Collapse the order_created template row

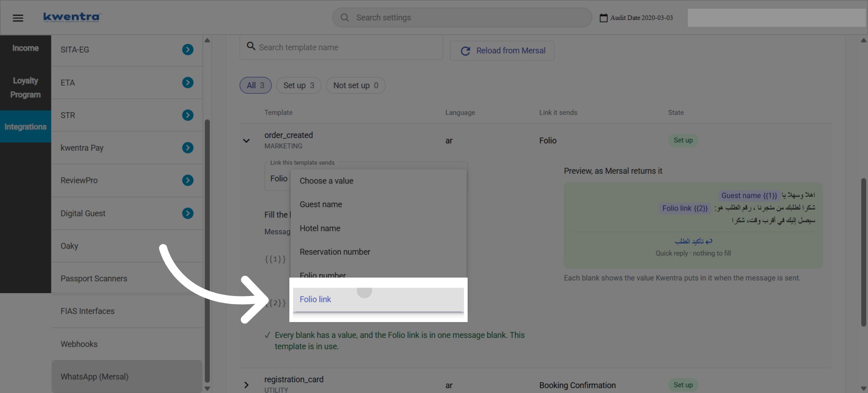pyautogui.click(x=246, y=140)
